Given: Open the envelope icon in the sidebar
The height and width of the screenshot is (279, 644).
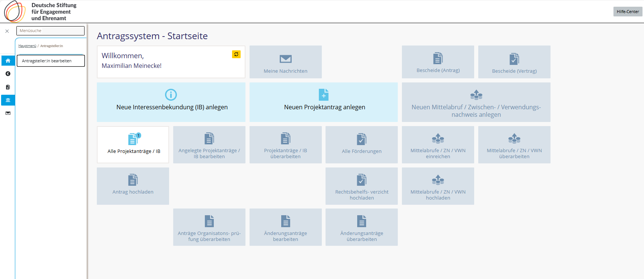Looking at the screenshot, I should point(8,113).
